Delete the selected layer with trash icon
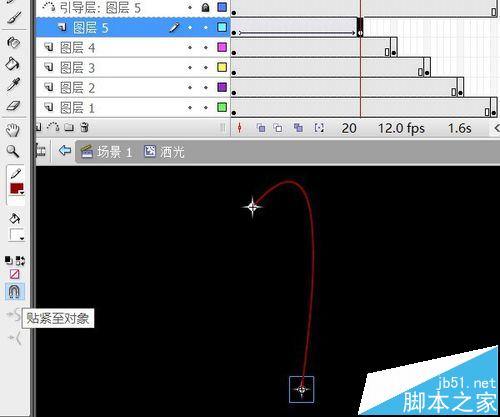The height and width of the screenshot is (417, 500). pos(85,127)
